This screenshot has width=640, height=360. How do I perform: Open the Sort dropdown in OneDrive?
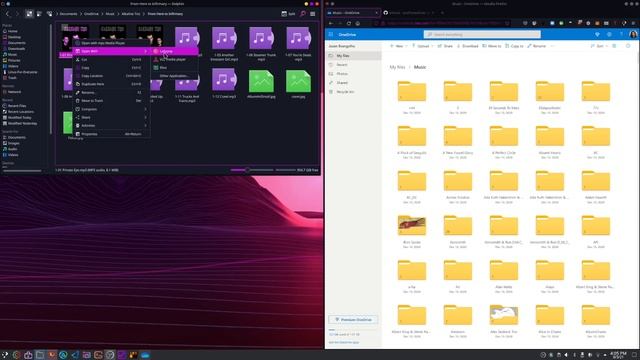tap(599, 46)
